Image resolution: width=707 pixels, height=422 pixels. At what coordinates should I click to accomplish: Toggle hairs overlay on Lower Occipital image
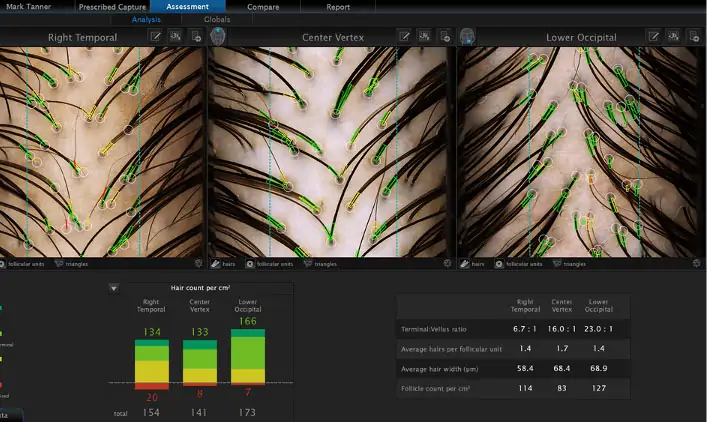pyautogui.click(x=471, y=264)
